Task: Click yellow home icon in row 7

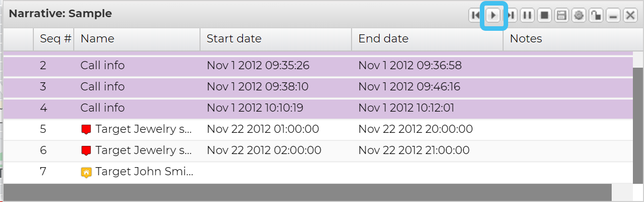Action: point(86,172)
